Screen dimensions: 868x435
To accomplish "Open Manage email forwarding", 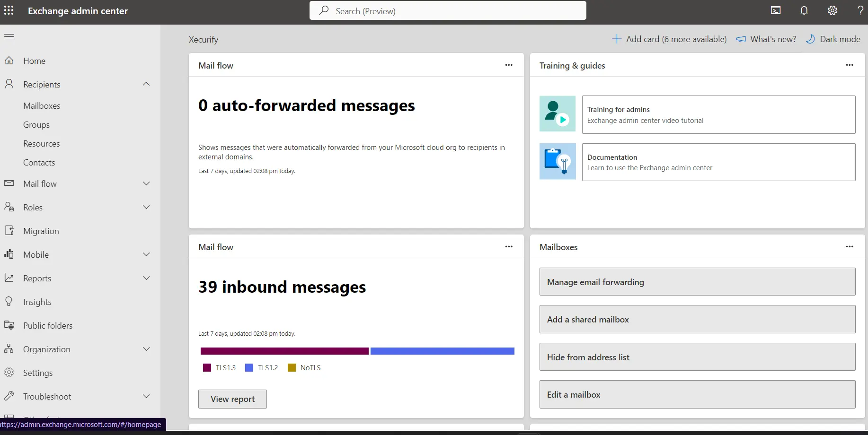I will point(697,281).
